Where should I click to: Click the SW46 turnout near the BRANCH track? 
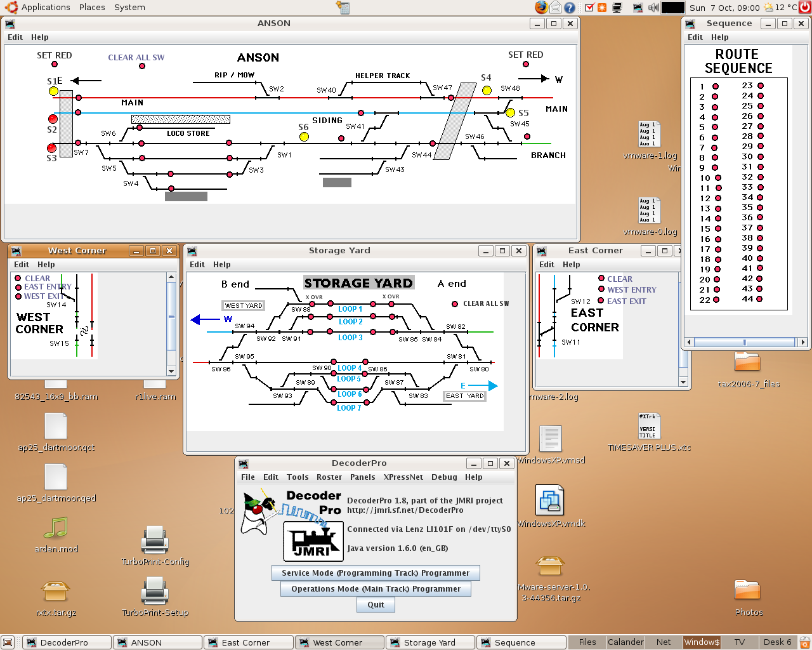point(475,135)
